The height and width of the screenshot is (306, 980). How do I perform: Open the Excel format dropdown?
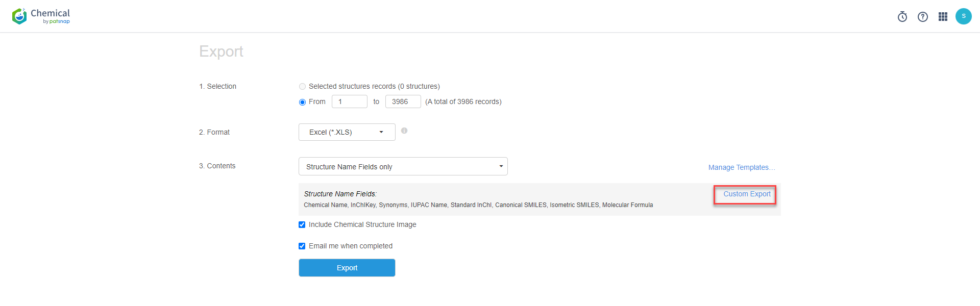coord(347,132)
